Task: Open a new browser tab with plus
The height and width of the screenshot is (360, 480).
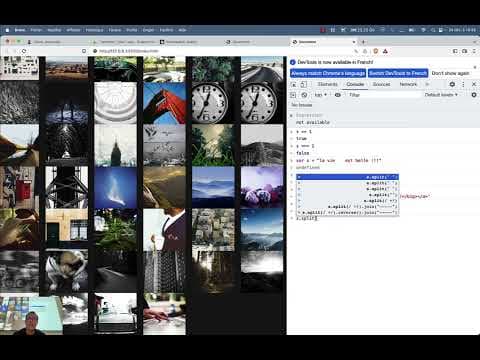Action: point(363,42)
